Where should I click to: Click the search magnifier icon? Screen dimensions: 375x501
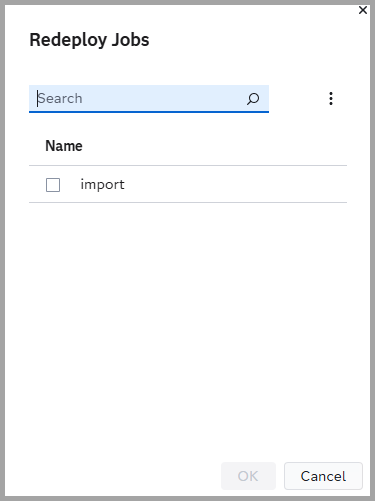click(x=253, y=99)
